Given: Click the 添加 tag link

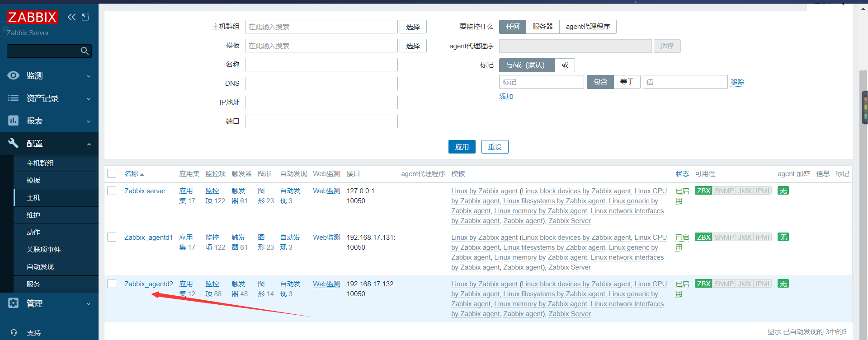Looking at the screenshot, I should point(506,97).
